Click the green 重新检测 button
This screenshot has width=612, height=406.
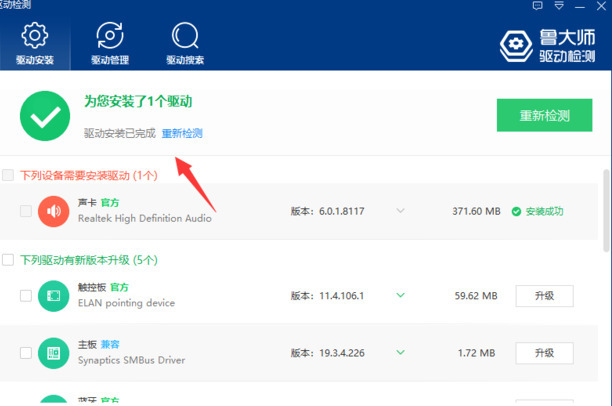(x=544, y=115)
